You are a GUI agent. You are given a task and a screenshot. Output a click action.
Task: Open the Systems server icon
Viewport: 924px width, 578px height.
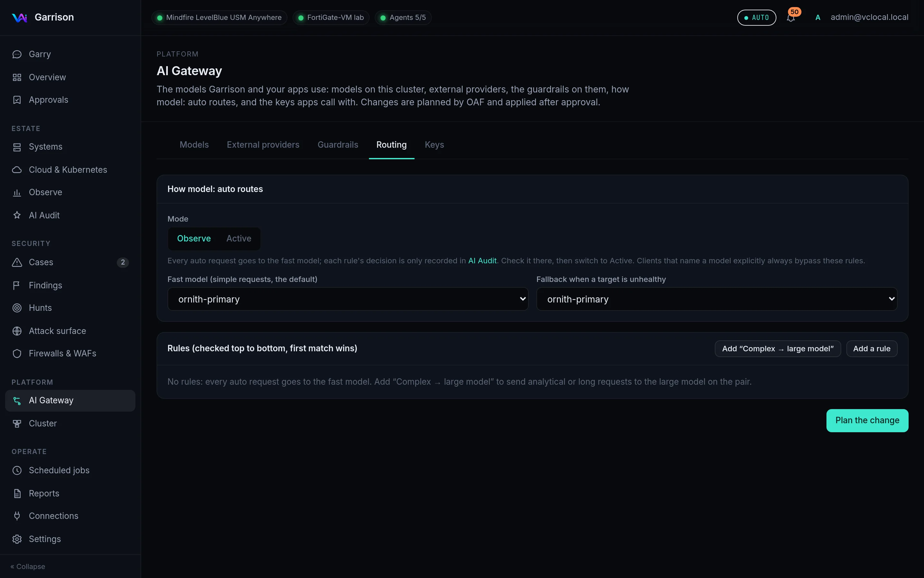click(17, 147)
